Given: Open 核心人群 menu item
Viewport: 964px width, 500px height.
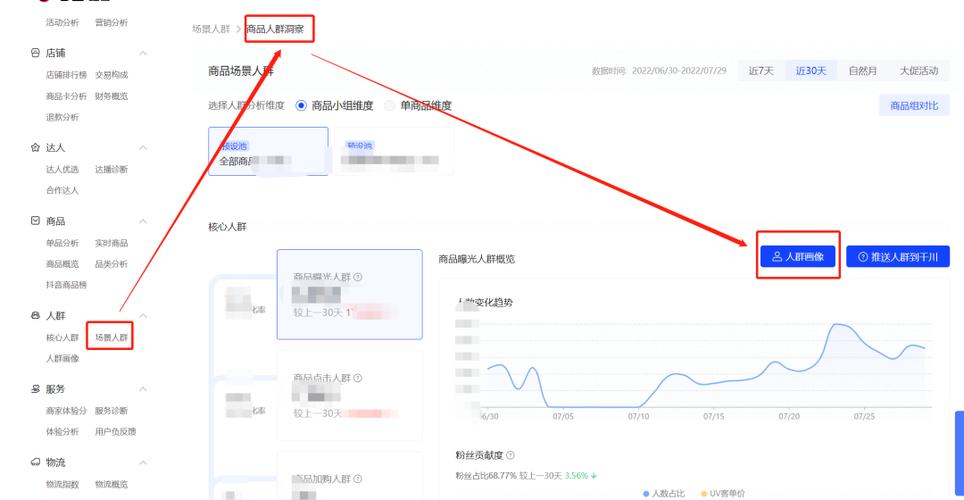Looking at the screenshot, I should (62, 337).
